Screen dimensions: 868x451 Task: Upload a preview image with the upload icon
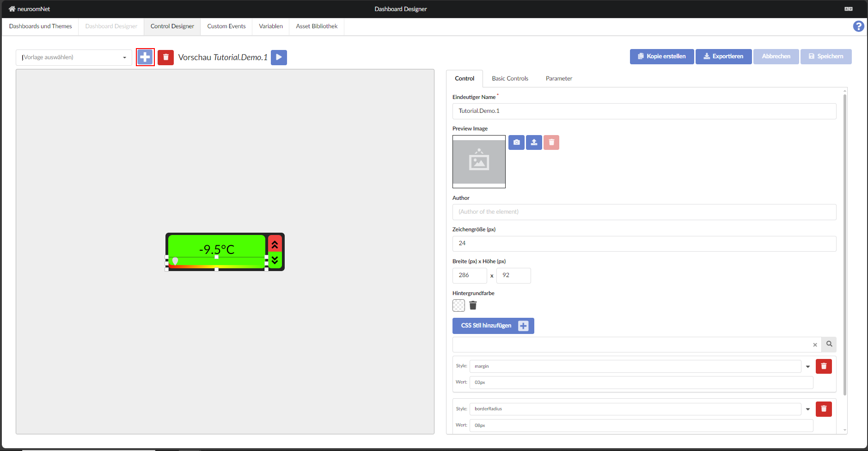(534, 142)
